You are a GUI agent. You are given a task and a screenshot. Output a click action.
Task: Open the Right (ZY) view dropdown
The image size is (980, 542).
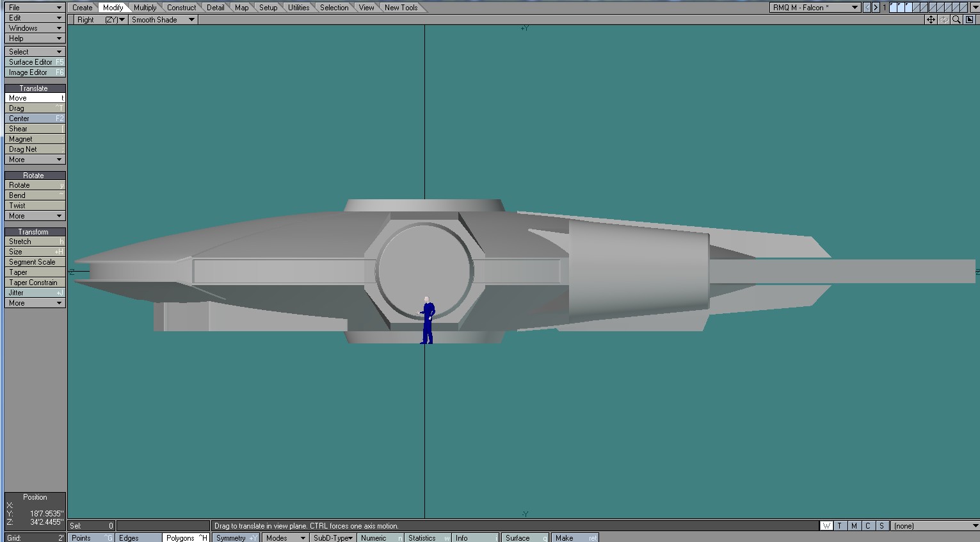coord(100,20)
